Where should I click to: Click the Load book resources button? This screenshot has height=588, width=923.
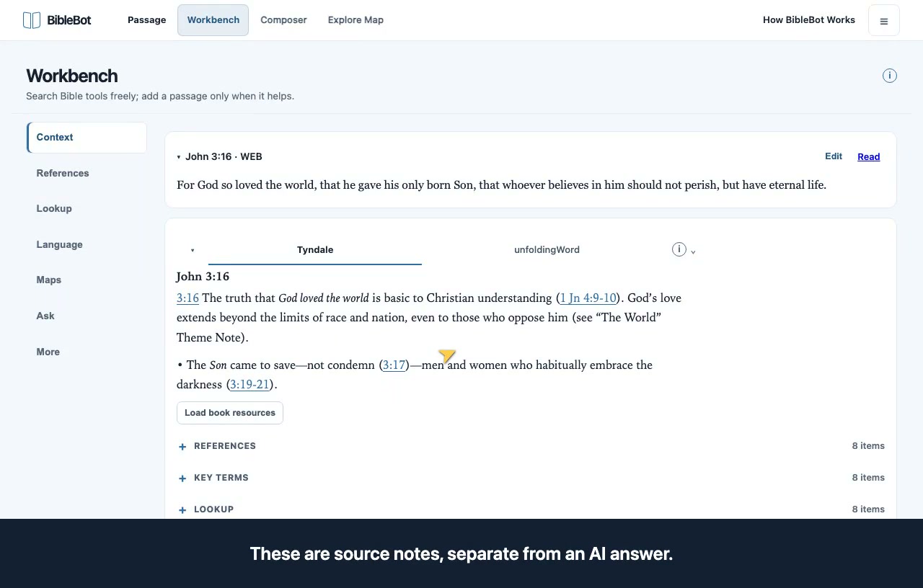pyautogui.click(x=230, y=413)
